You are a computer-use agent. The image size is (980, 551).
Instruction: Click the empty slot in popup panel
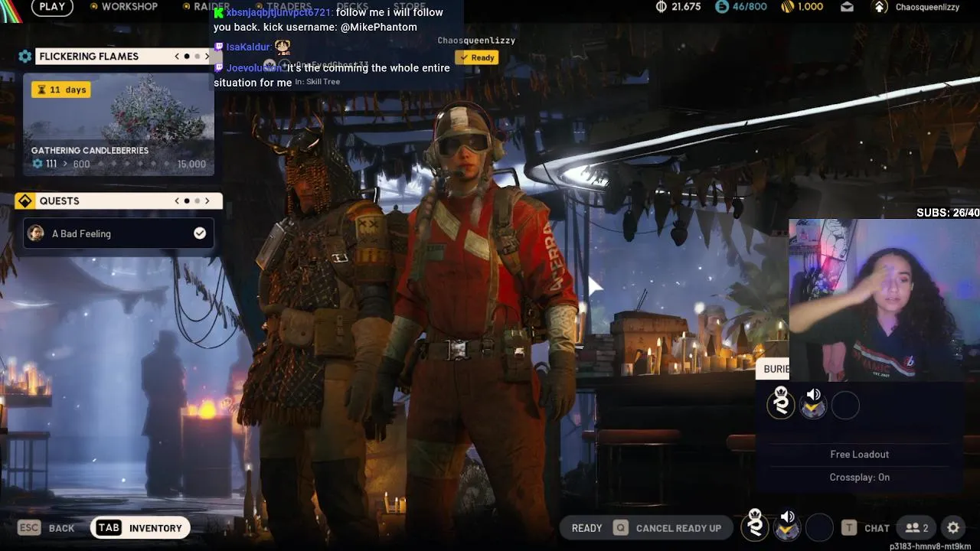click(845, 406)
